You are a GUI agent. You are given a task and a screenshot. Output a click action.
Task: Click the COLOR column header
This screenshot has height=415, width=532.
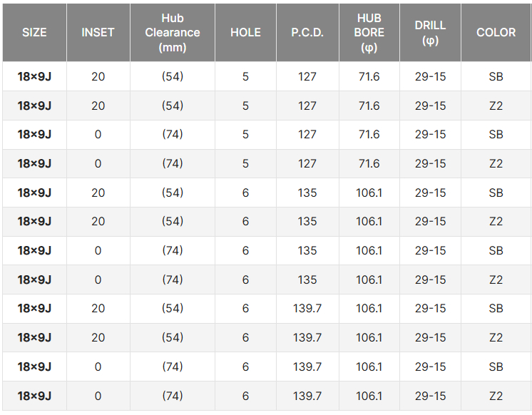(x=496, y=33)
